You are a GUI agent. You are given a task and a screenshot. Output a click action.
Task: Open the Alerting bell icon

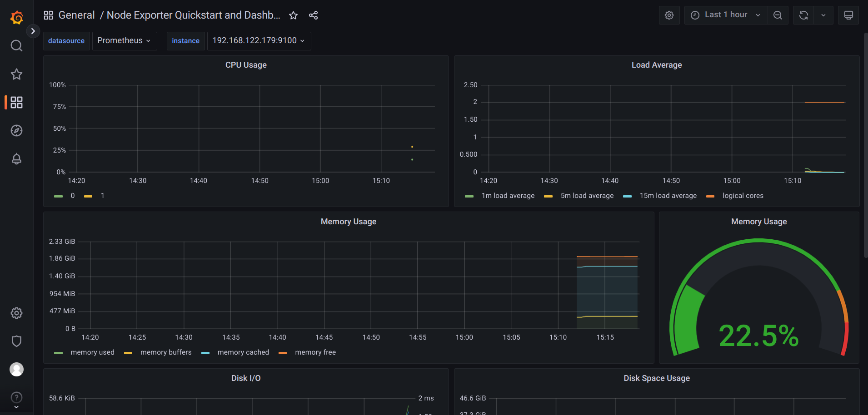click(x=16, y=158)
